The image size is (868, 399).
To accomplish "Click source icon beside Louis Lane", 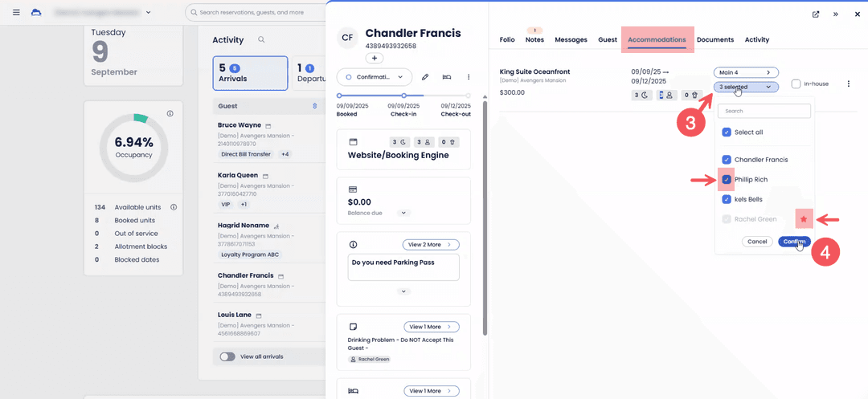I will (x=259, y=315).
